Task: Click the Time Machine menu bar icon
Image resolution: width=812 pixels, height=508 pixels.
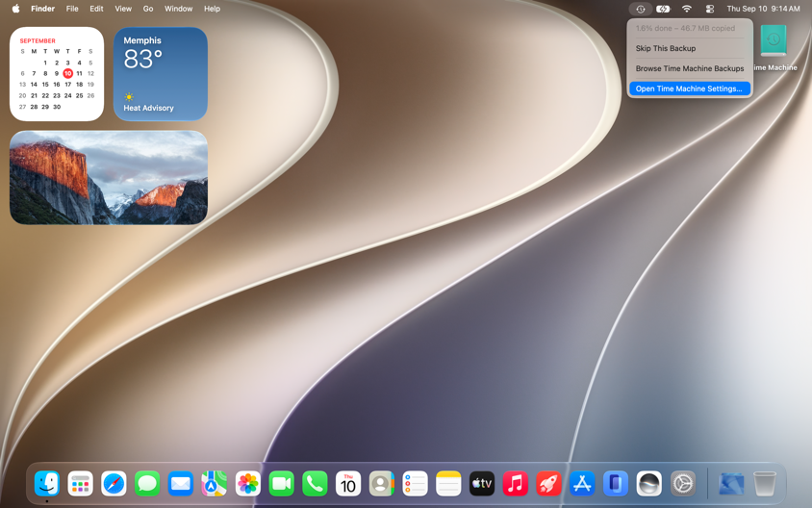Action: 641,9
